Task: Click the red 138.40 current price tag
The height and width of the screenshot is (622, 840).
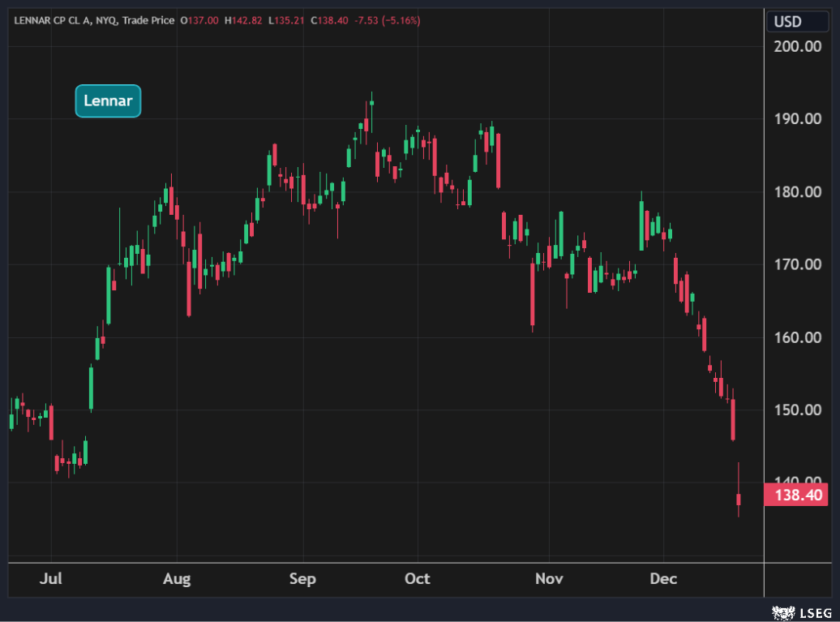Action: pos(795,494)
